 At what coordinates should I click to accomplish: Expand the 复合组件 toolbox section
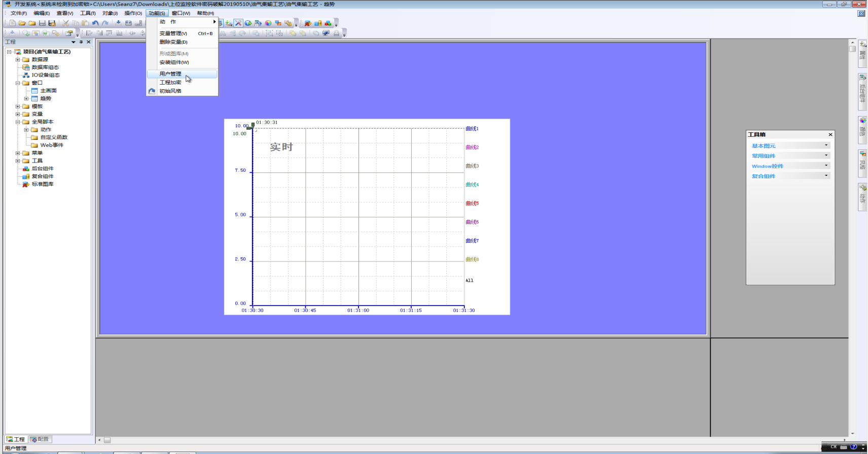[x=790, y=176]
